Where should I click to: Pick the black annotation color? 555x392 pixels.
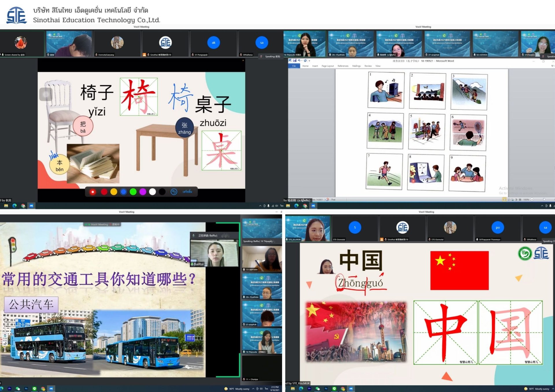[162, 192]
